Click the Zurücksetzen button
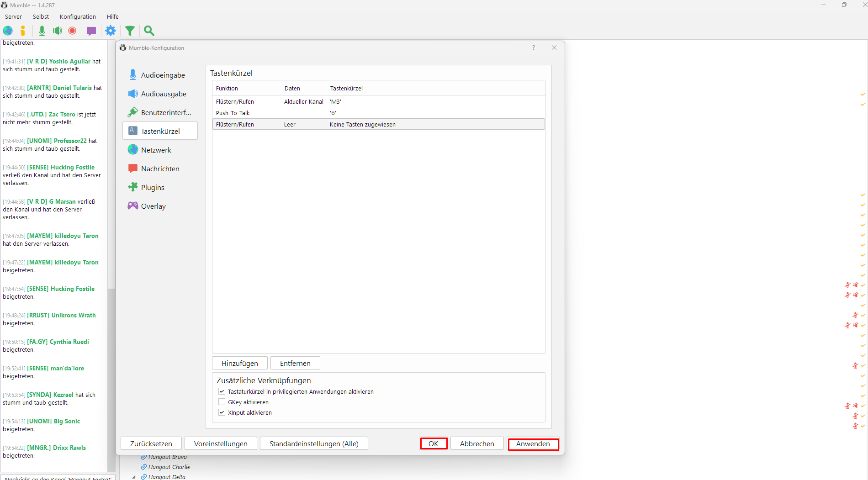The height and width of the screenshot is (480, 868). 151,443
